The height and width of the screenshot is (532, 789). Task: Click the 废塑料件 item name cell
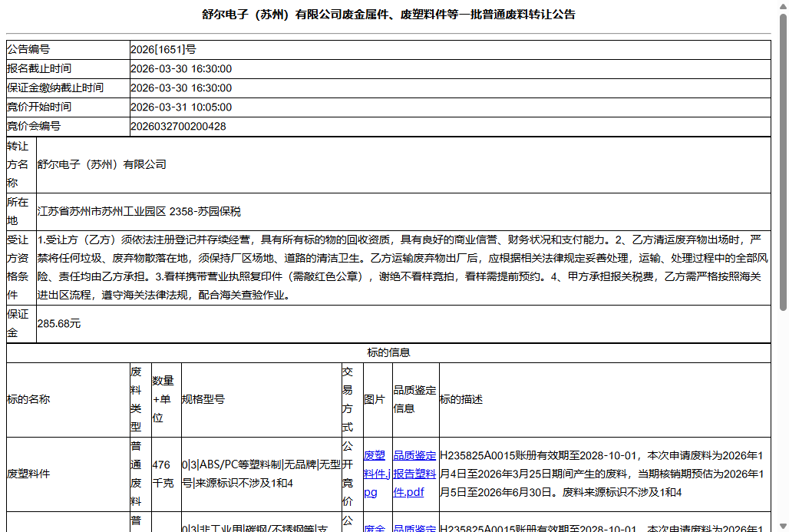coord(31,474)
